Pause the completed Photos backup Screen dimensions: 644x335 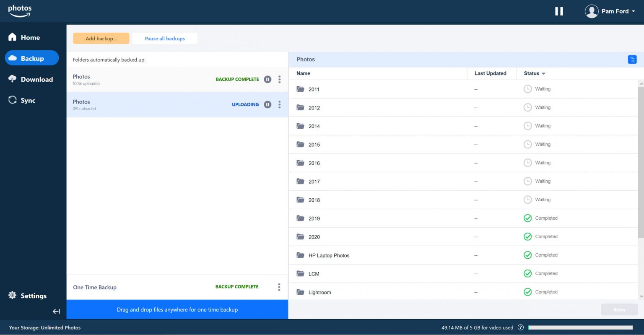point(267,79)
